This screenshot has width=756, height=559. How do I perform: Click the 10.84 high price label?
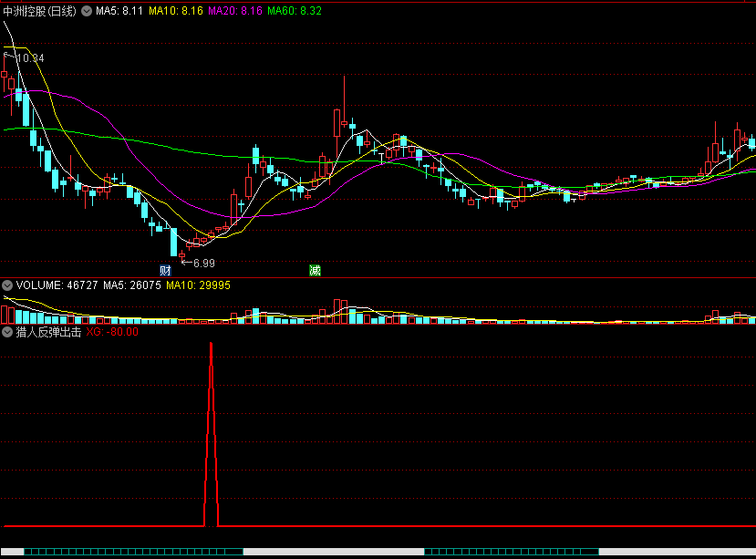click(30, 58)
